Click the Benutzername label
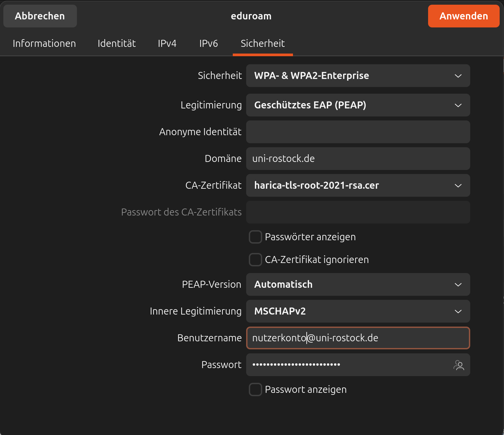 click(x=209, y=338)
